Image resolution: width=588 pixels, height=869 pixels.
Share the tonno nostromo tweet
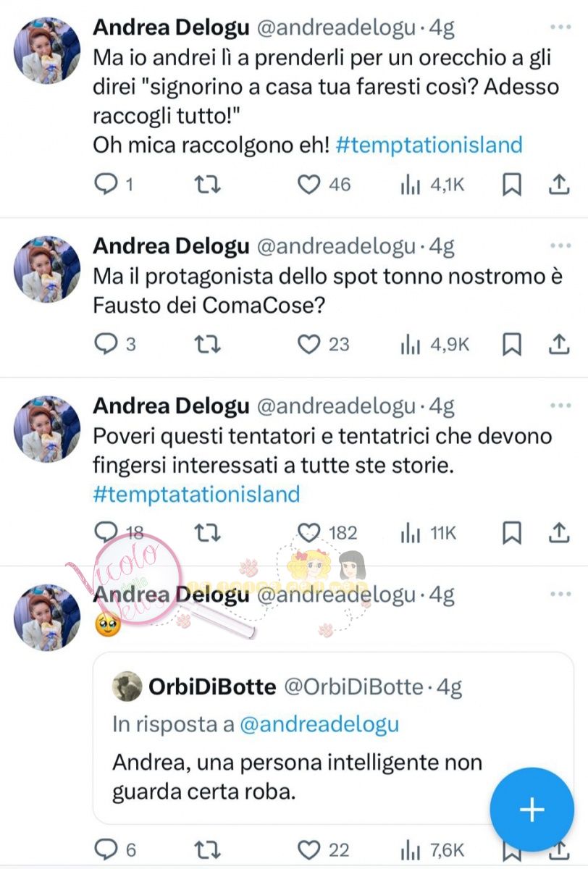[x=558, y=345]
